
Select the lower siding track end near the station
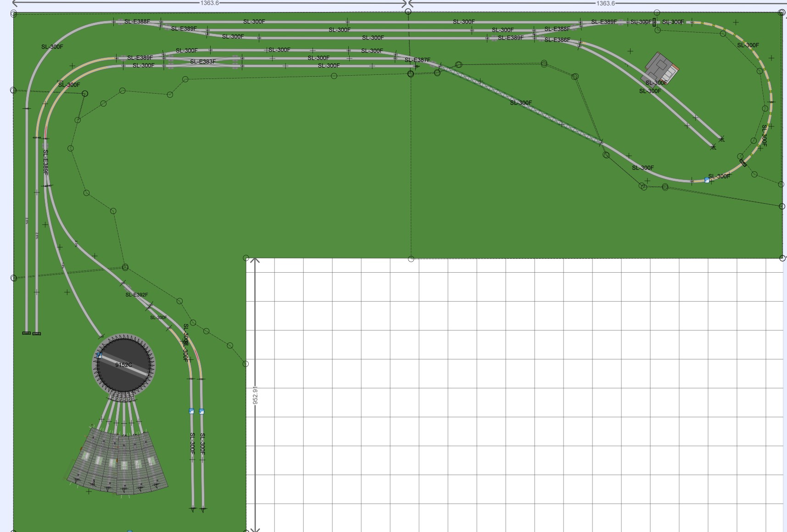(713, 147)
